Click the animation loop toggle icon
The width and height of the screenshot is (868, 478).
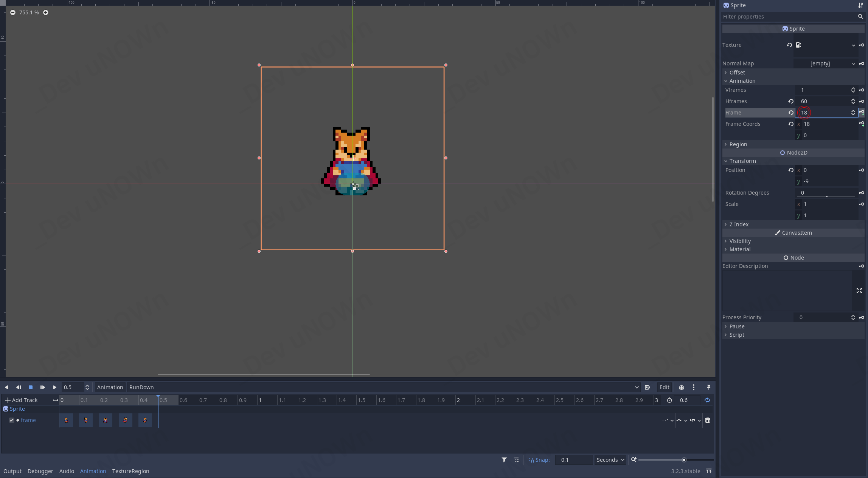[x=707, y=400]
